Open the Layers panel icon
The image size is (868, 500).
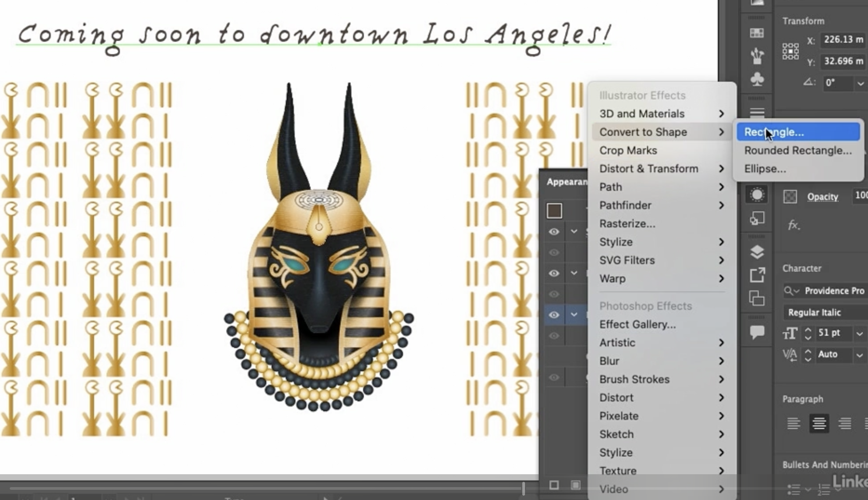pos(757,252)
